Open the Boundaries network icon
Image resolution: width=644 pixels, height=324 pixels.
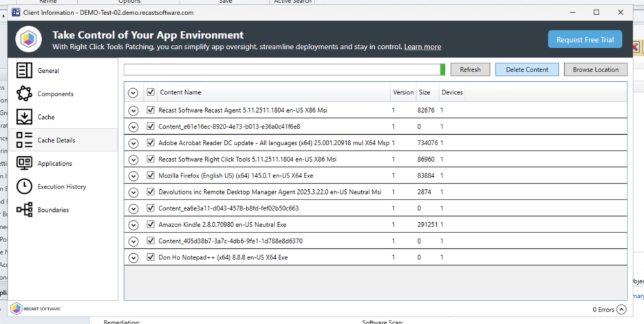[24, 210]
